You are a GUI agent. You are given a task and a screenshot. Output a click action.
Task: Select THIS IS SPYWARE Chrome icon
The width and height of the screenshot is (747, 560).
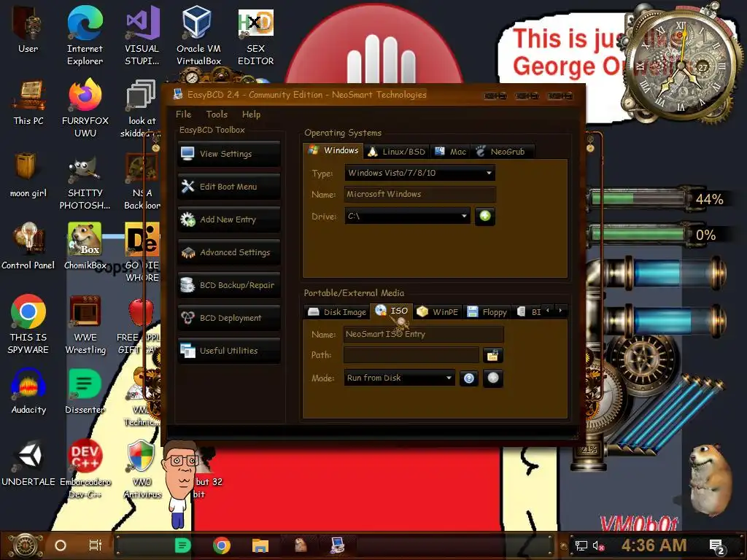pos(28,324)
